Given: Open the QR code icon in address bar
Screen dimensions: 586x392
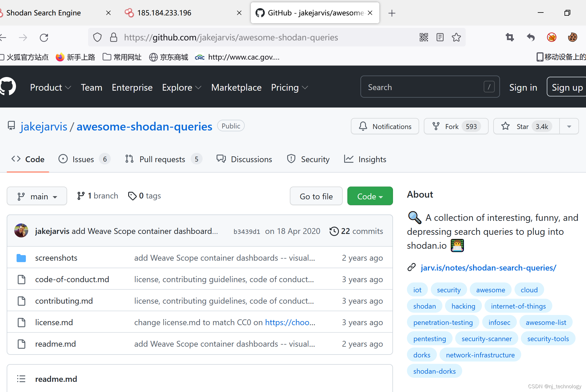Looking at the screenshot, I should coord(424,37).
